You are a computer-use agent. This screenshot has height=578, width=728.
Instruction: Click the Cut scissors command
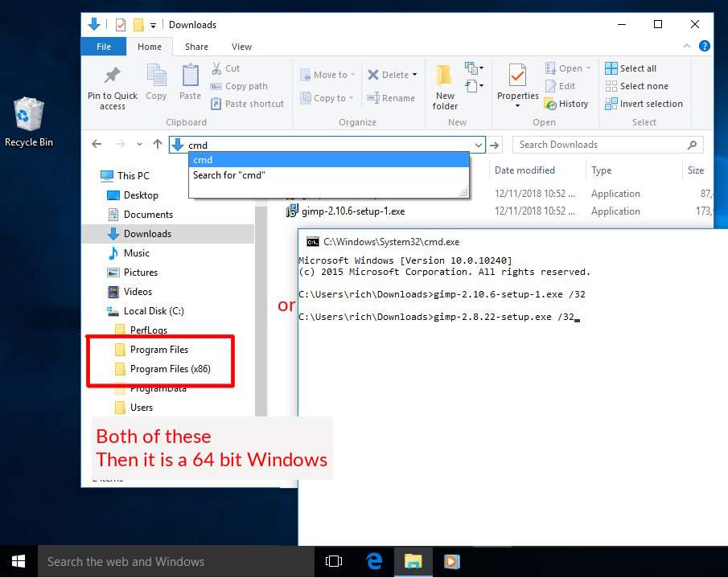pyautogui.click(x=225, y=68)
